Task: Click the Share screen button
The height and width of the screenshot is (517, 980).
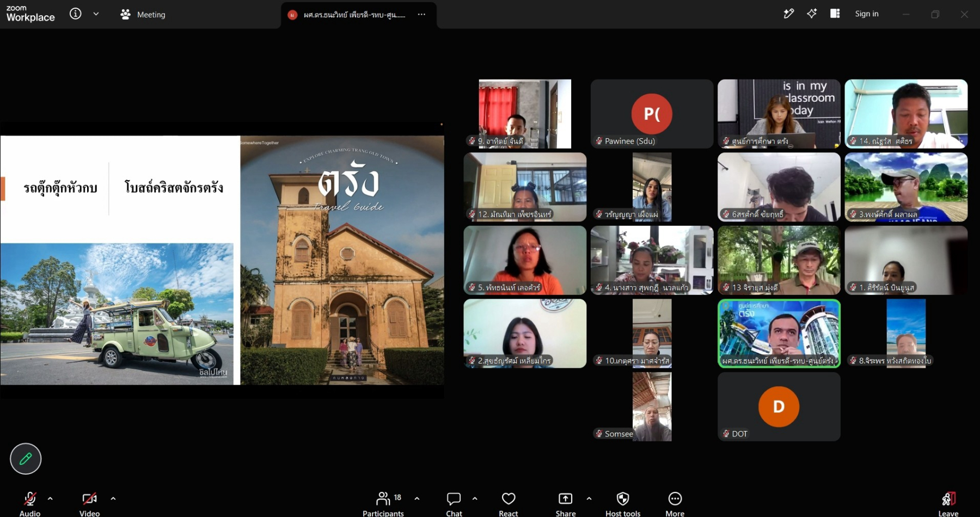Action: 566,504
